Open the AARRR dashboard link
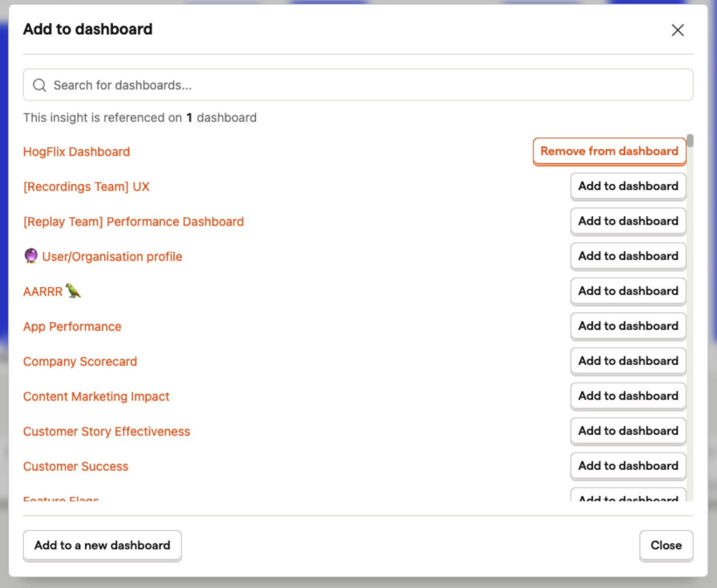 point(43,292)
